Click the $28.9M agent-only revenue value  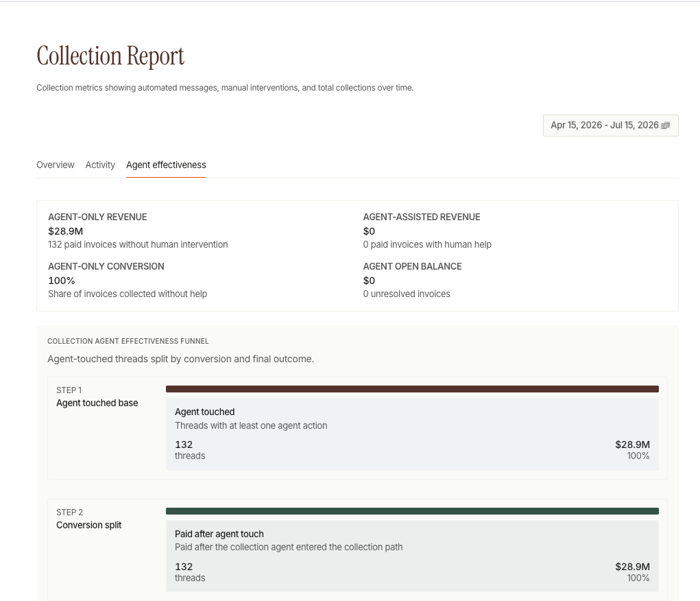[x=66, y=231]
